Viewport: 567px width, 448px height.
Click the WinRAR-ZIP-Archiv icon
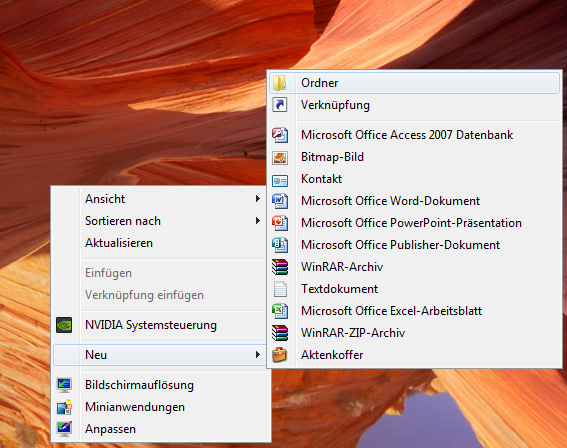click(x=280, y=333)
